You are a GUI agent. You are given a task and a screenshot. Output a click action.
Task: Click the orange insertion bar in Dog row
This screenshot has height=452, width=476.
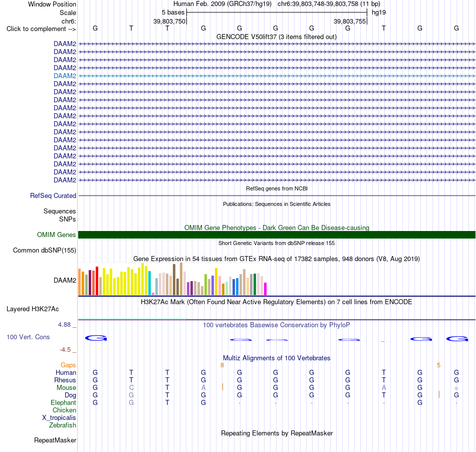click(439, 394)
